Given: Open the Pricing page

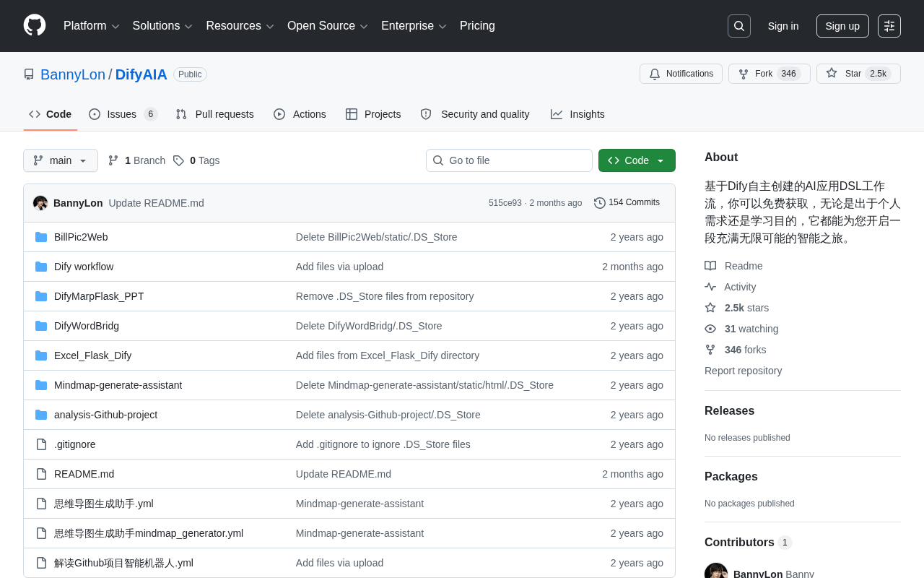Looking at the screenshot, I should click(x=477, y=26).
